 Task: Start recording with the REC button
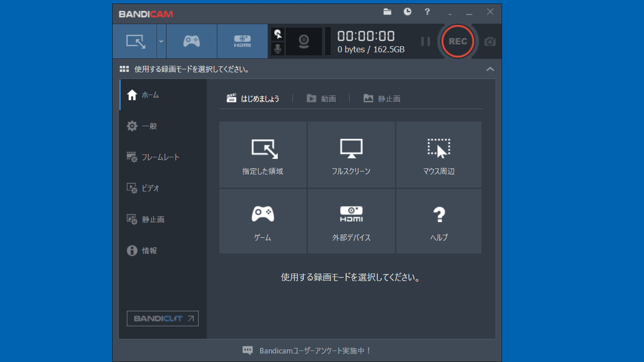click(458, 41)
